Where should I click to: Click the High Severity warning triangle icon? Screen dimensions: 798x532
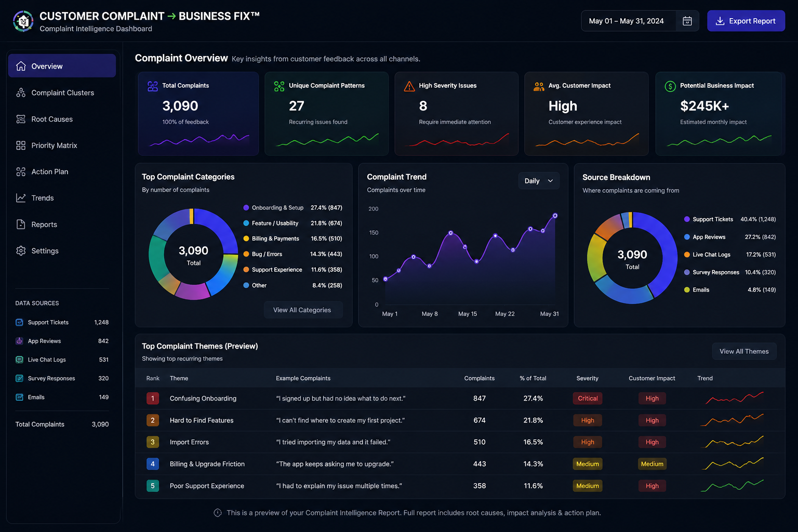click(409, 86)
